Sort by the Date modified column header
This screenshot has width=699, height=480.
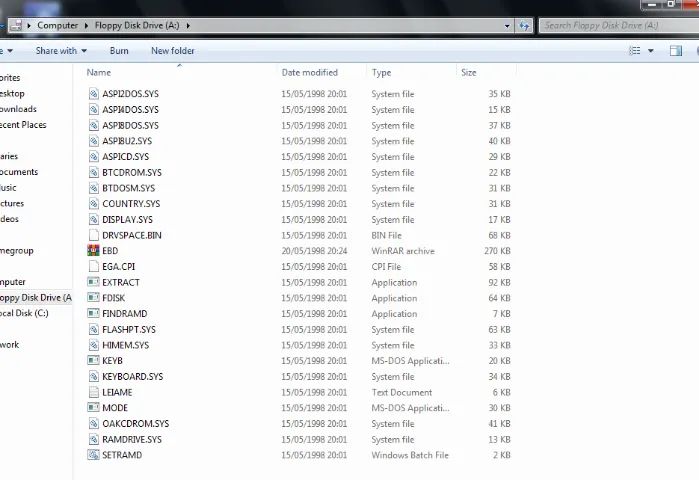pos(309,72)
